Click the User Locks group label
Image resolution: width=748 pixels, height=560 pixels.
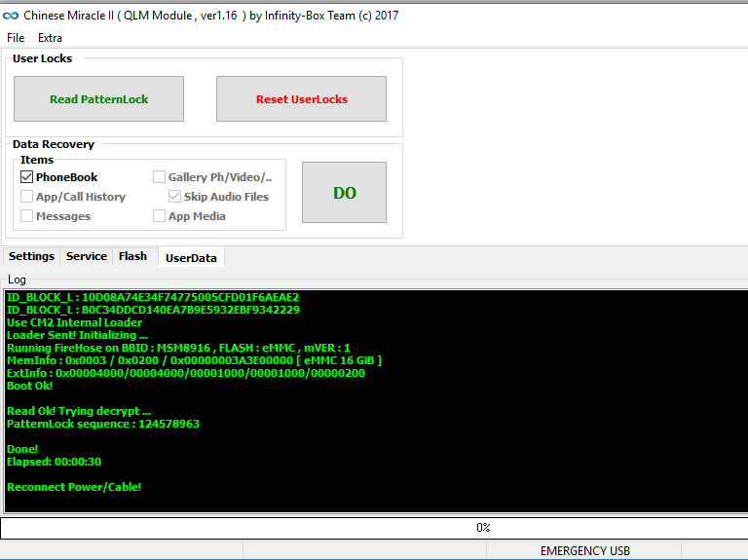43,58
